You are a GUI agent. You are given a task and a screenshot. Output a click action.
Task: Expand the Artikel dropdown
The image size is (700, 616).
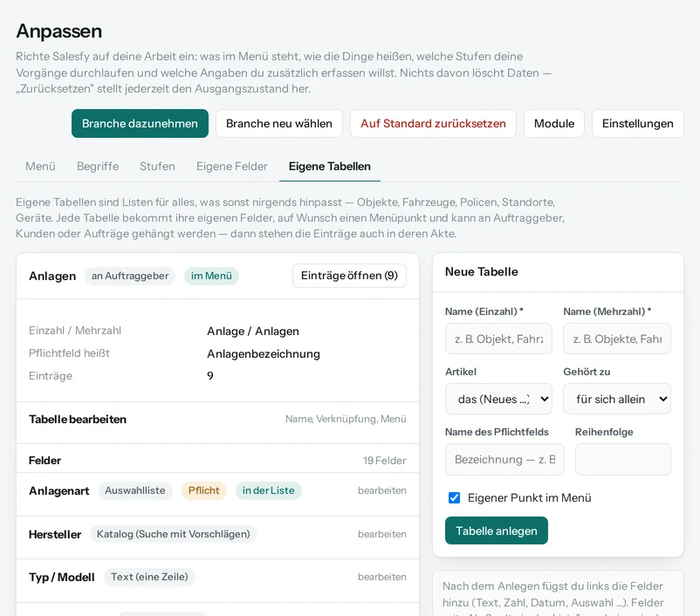coord(498,399)
